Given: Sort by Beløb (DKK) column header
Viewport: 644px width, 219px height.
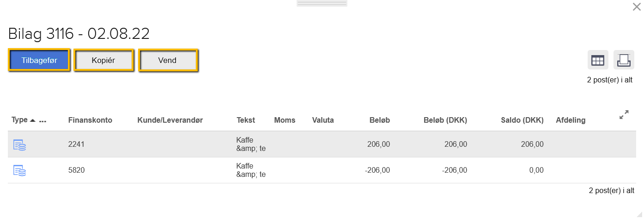Looking at the screenshot, I should [x=445, y=120].
